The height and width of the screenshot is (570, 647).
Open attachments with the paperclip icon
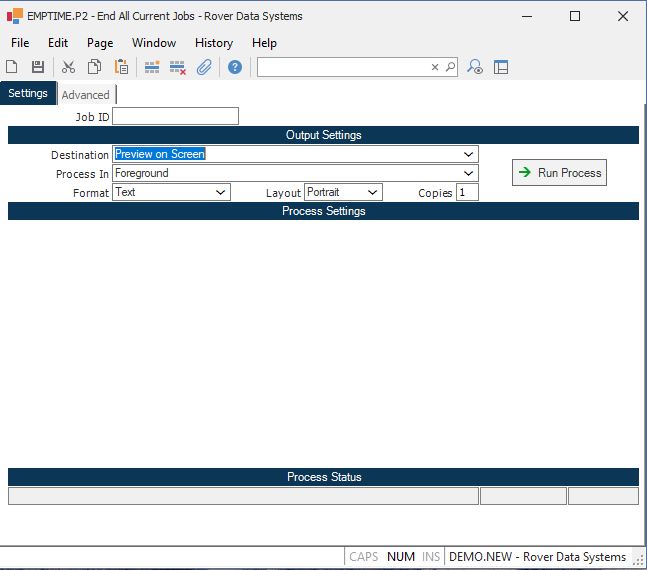204,67
